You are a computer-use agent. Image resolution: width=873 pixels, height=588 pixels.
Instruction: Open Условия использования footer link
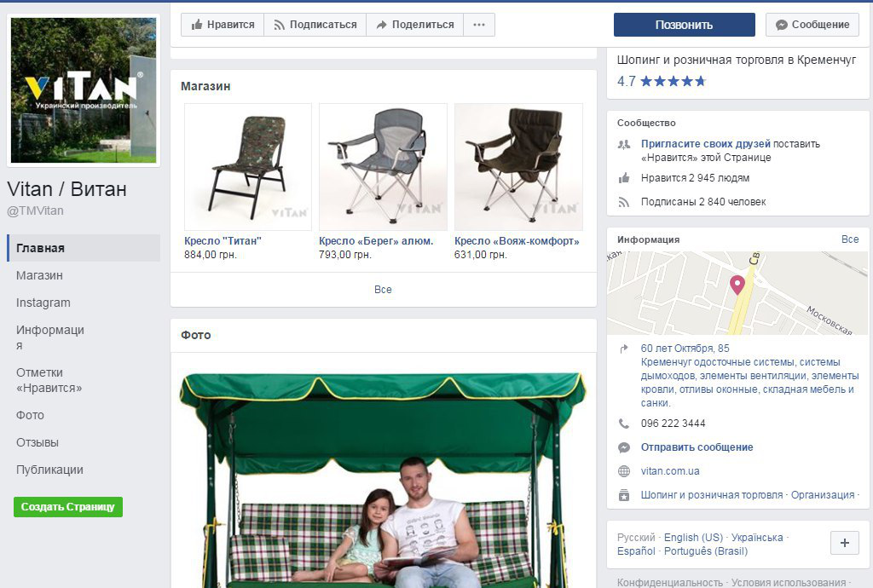tap(789, 582)
